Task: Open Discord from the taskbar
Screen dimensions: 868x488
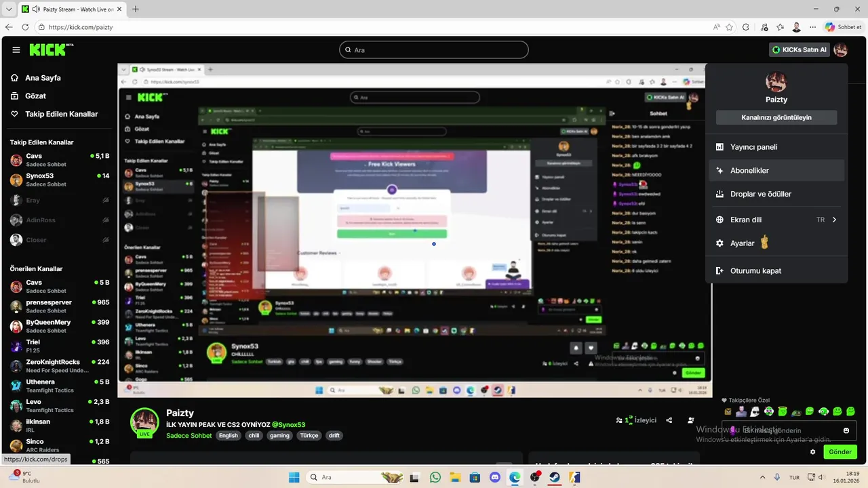Action: [495, 477]
